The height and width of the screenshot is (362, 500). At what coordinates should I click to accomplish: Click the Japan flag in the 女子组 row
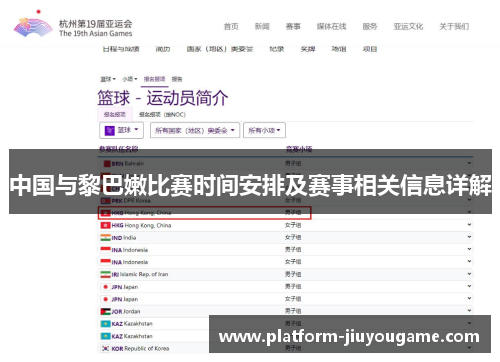[105, 299]
